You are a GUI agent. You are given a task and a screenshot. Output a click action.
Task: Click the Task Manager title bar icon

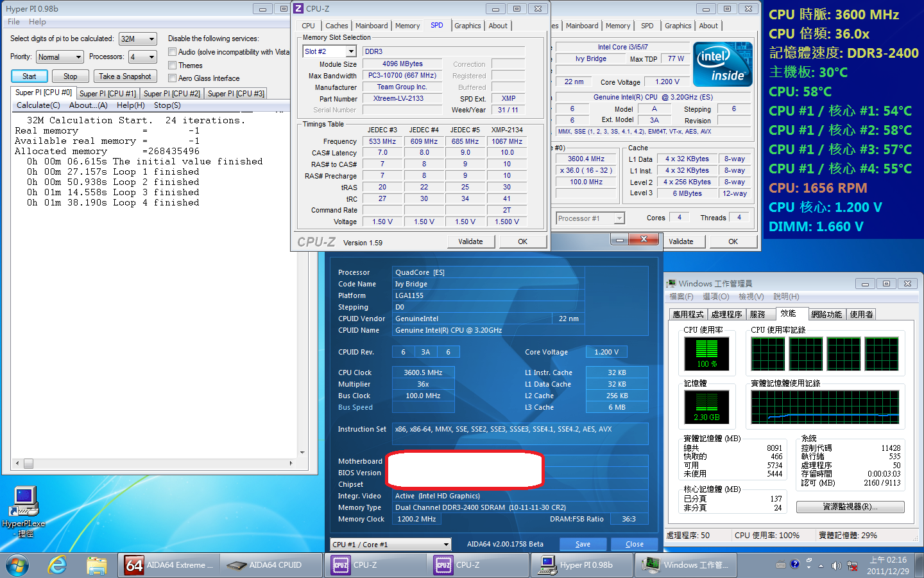click(671, 283)
